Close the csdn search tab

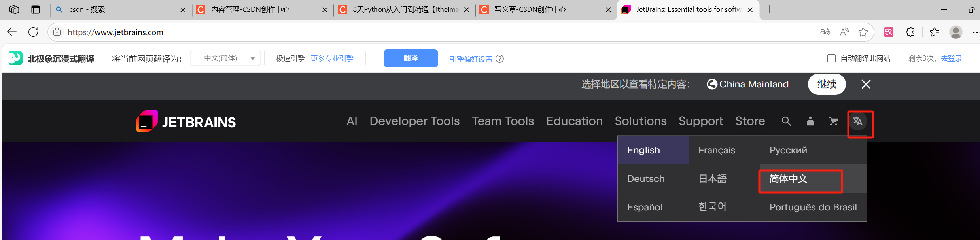point(183,10)
